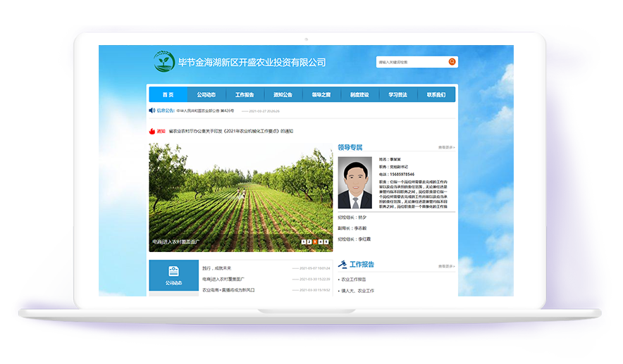Open the 联系我们 navigation item
The image size is (623, 364).
point(436,94)
